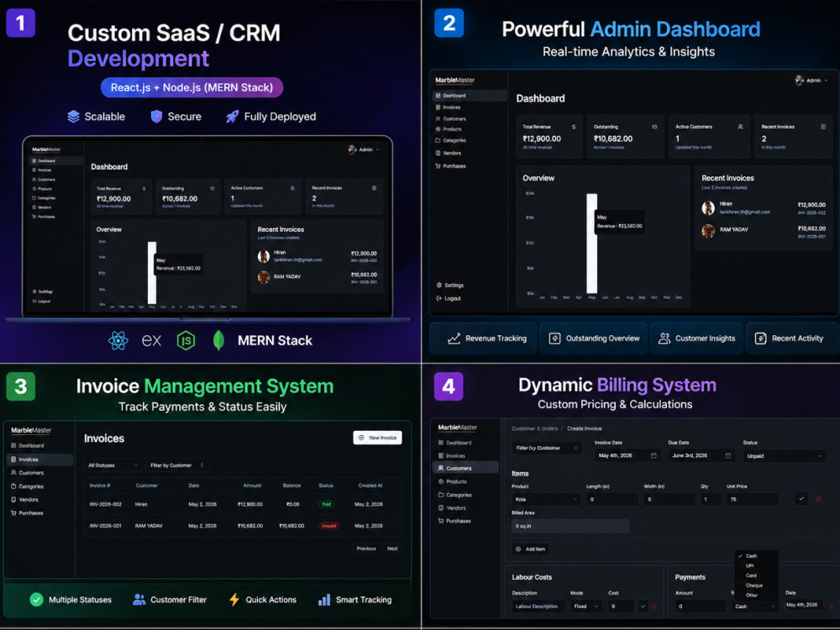Click the bar chart icon beside Smart Tracking
840x630 pixels.
[324, 600]
